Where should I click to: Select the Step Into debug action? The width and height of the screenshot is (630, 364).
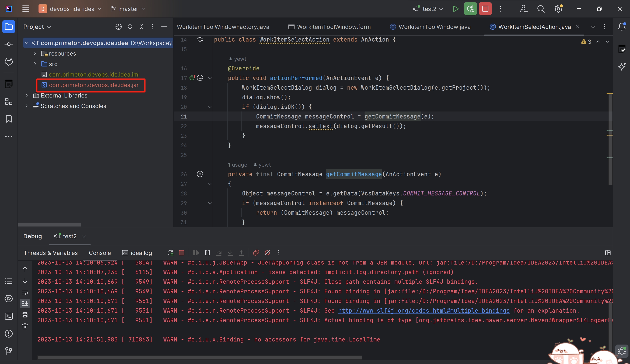coord(230,253)
